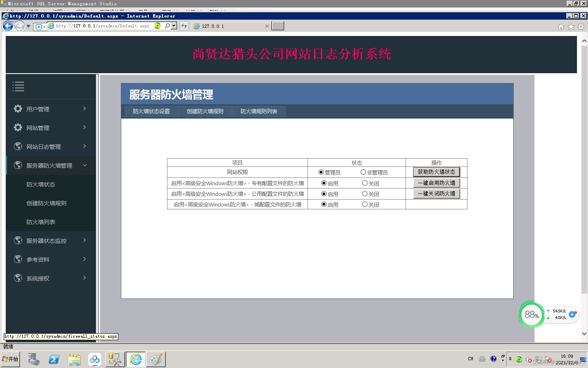Open 防火墙状态 in the sidebar

pos(41,184)
